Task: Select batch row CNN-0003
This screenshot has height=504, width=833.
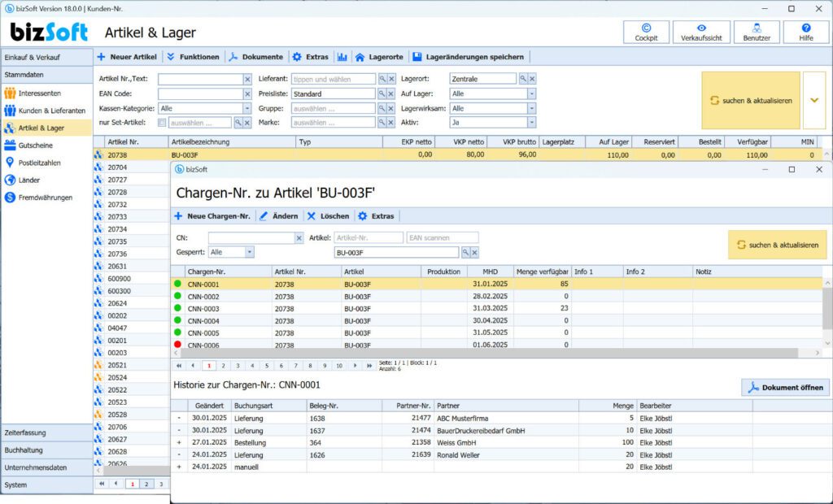Action: pos(498,309)
